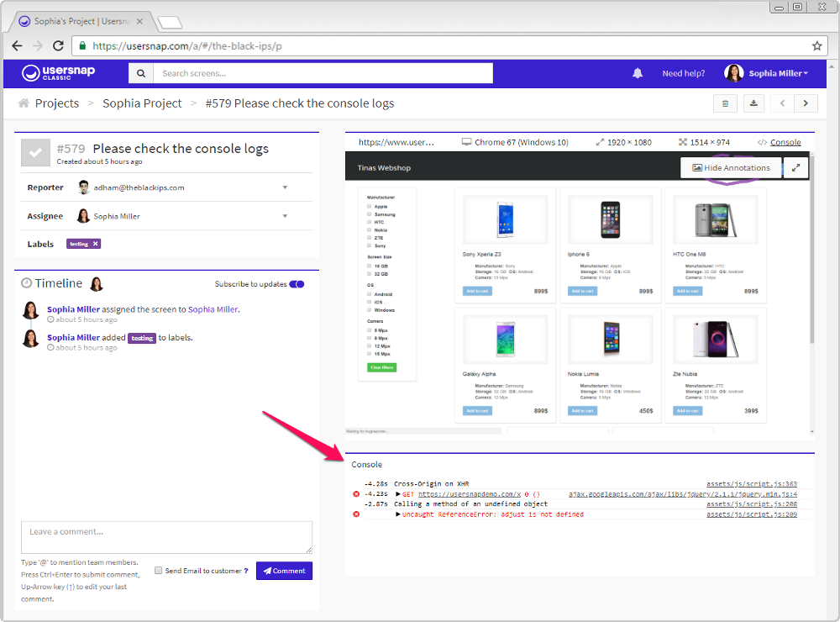
Task: Click the ReferenceError error icon
Action: tap(356, 514)
